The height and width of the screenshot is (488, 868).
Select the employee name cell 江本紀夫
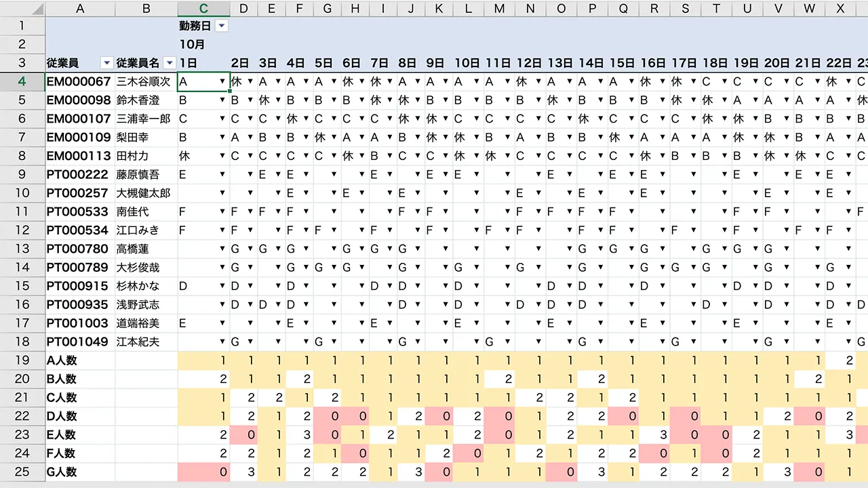click(143, 342)
